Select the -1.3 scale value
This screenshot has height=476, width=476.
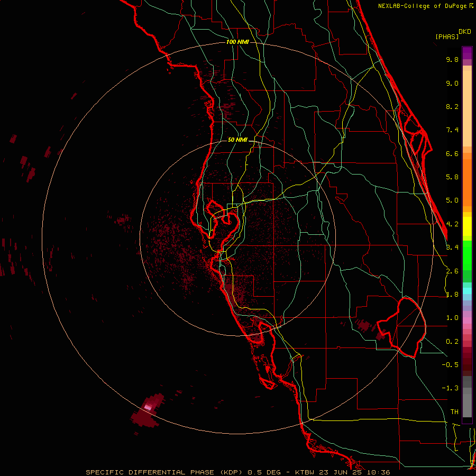(x=450, y=388)
